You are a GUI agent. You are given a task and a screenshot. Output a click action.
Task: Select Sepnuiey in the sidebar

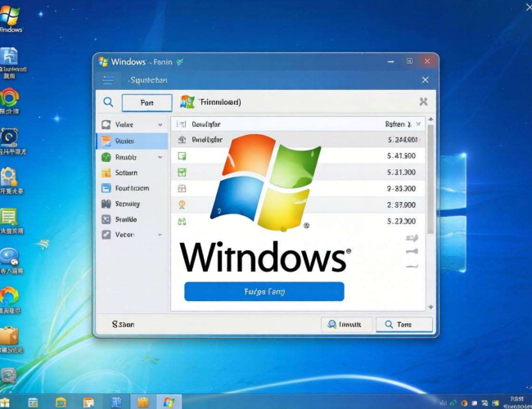132,204
